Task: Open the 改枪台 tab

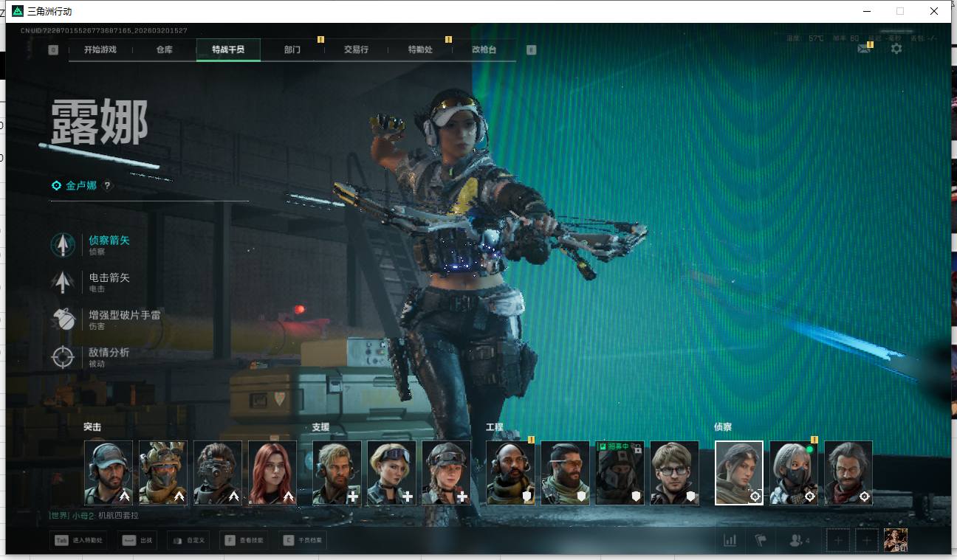Action: (484, 49)
